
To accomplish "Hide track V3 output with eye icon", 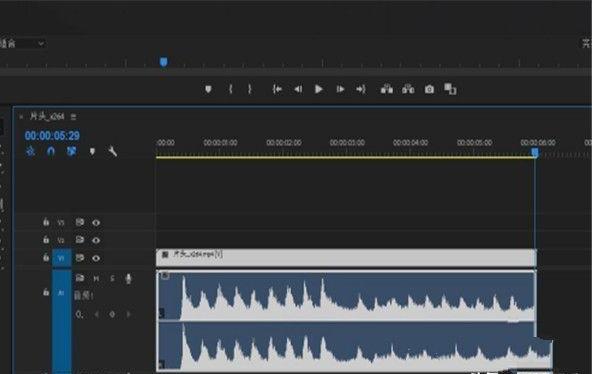I will [96, 223].
